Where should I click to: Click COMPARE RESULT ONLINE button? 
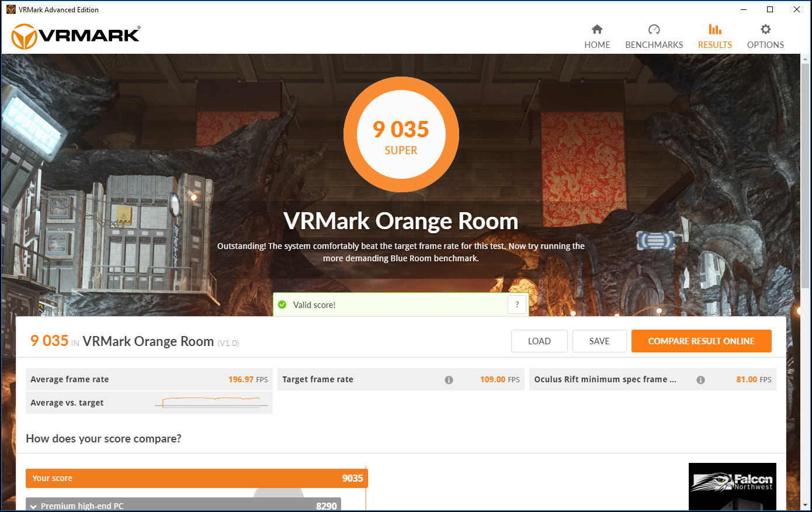point(702,341)
